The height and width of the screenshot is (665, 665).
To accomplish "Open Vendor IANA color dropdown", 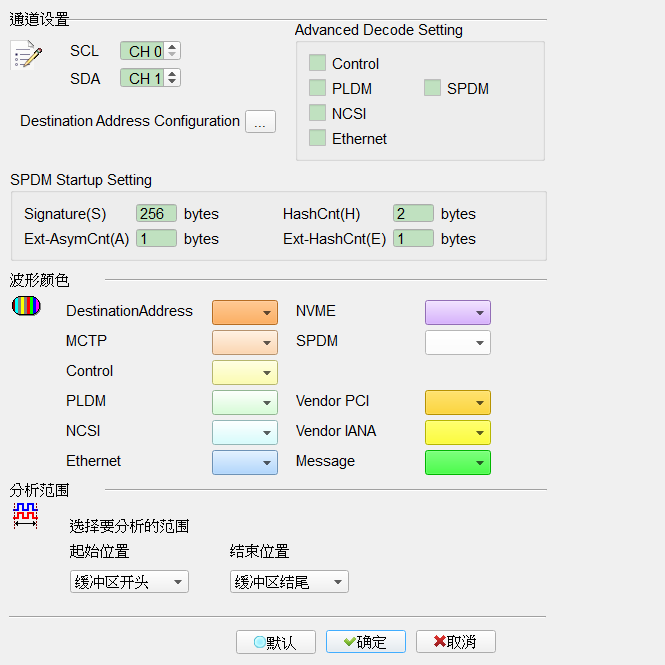I will tap(458, 433).
